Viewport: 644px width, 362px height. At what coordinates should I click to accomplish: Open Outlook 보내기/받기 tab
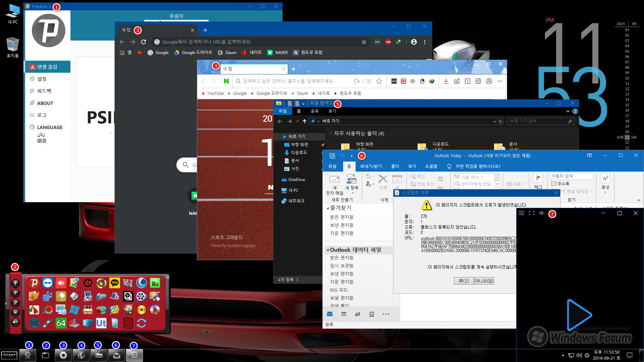click(371, 166)
